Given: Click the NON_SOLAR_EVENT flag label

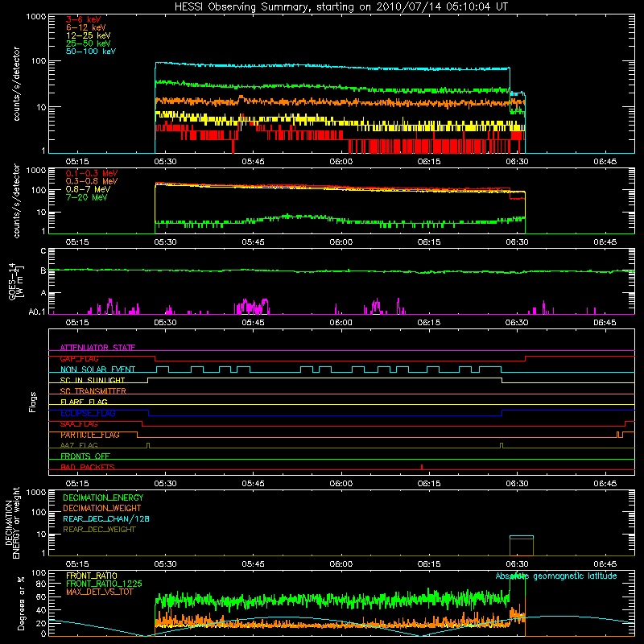Looking at the screenshot, I should tap(97, 369).
